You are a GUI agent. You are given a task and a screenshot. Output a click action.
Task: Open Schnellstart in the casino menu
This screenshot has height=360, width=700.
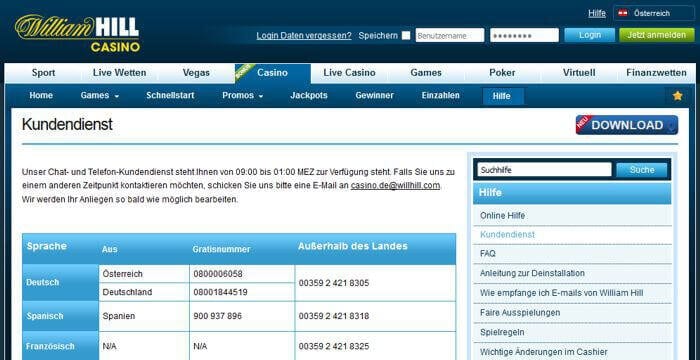coord(170,96)
